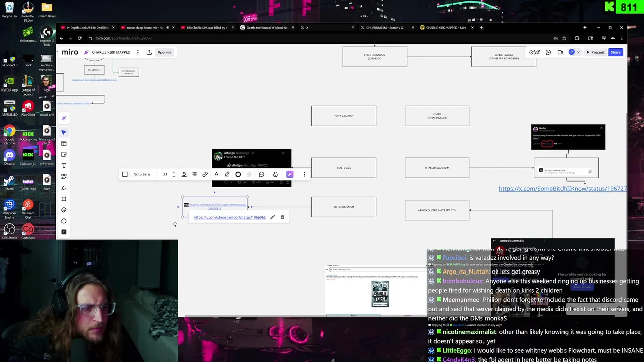Click the Upgrade button
Screen dimensions: 644x362
[x=165, y=52]
